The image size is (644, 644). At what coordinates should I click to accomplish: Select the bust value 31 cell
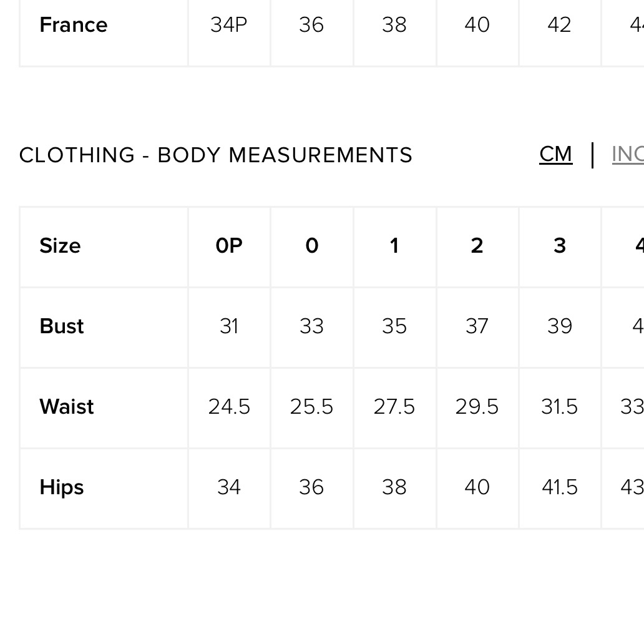(x=229, y=326)
